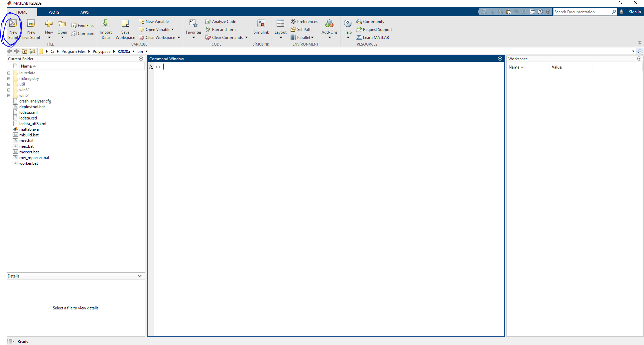
Task: Go up one folder level
Action: point(25,51)
